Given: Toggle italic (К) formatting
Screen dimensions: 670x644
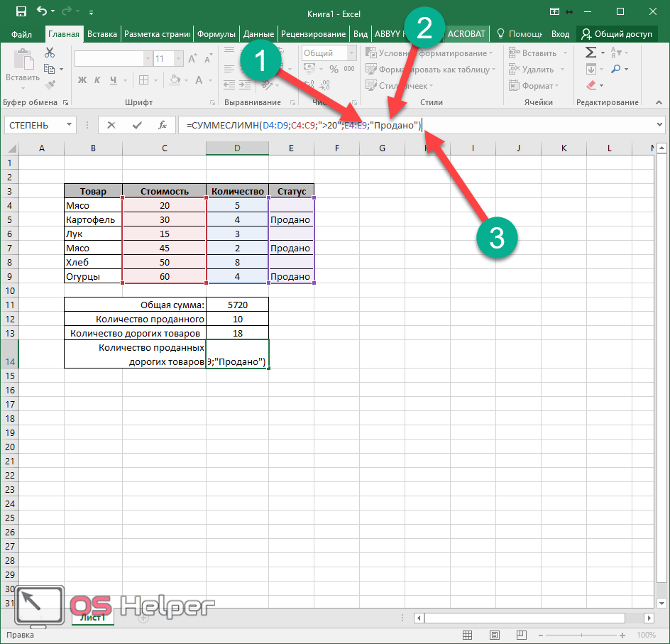Looking at the screenshot, I should click(x=96, y=80).
